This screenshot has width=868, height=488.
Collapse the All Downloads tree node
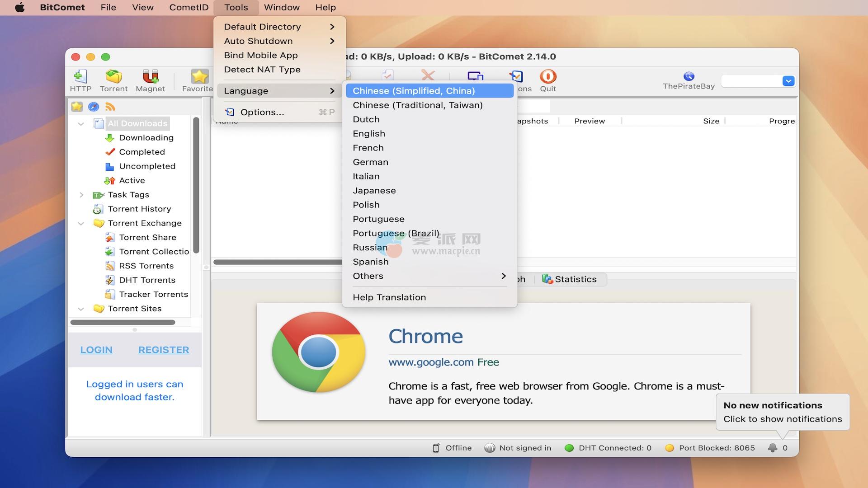pos(81,124)
